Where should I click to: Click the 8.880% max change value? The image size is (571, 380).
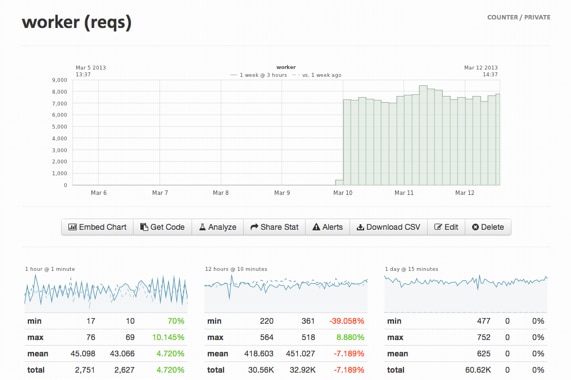tap(350, 337)
